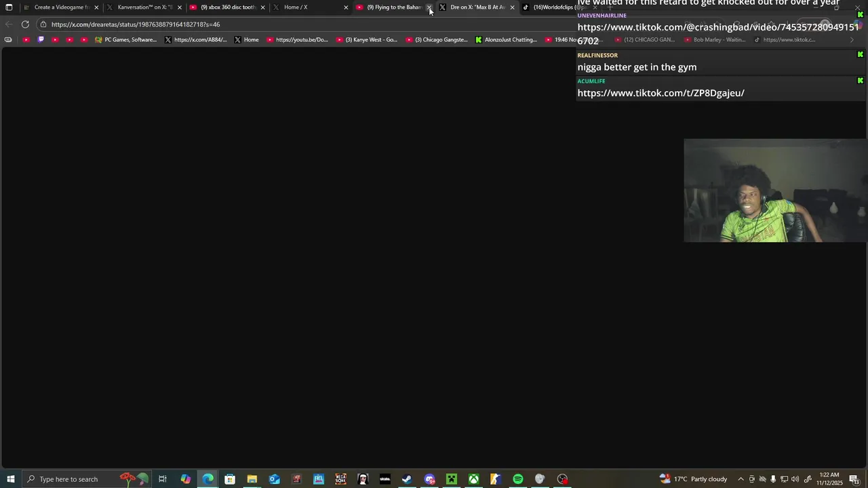Viewport: 868px width, 488px height.
Task: Close the 'Flying to the Baham' tab
Action: (429, 7)
